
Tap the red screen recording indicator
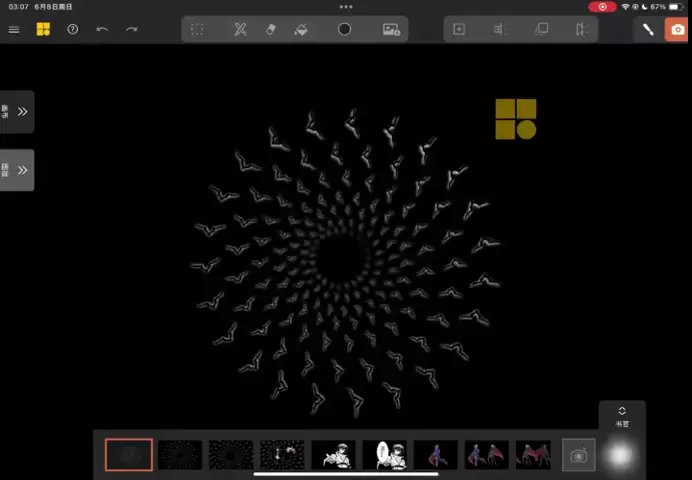click(x=602, y=7)
